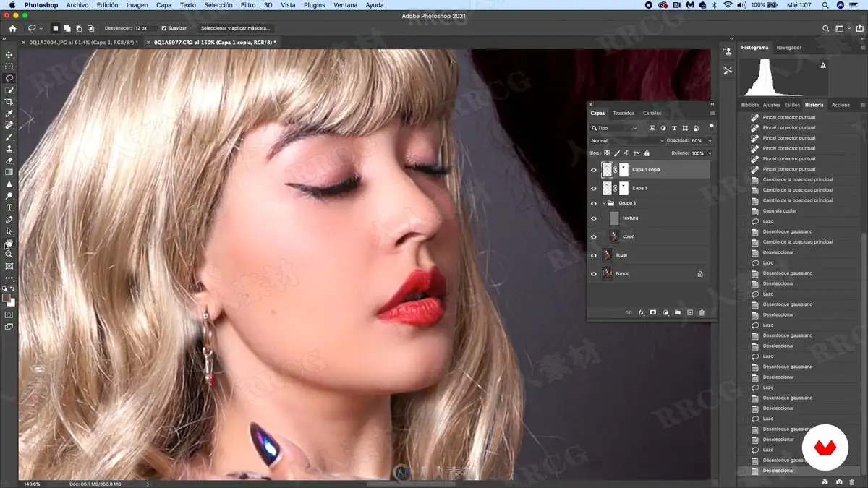868x488 pixels.
Task: Pick the Eraser tool
Action: [9, 160]
